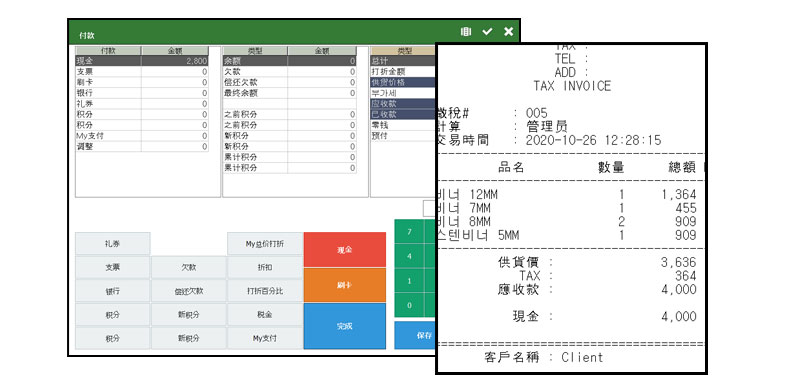Select the 打折金额 discount amount row
Viewport: 800px width, 384px height.
(403, 71)
